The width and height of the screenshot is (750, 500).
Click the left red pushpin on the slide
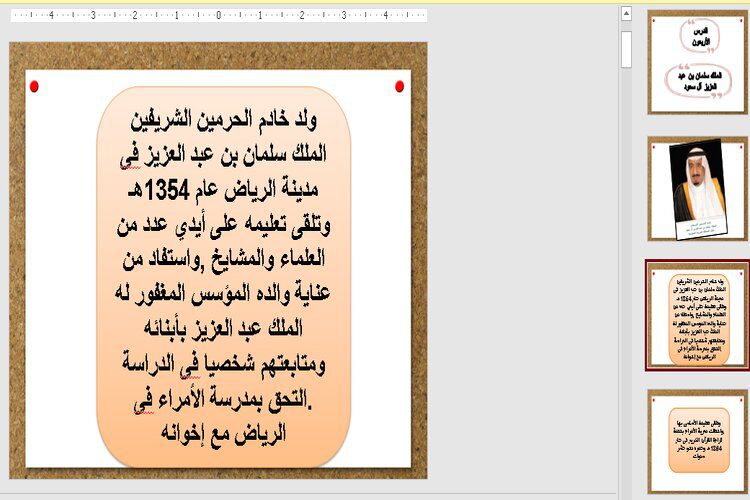point(34,87)
